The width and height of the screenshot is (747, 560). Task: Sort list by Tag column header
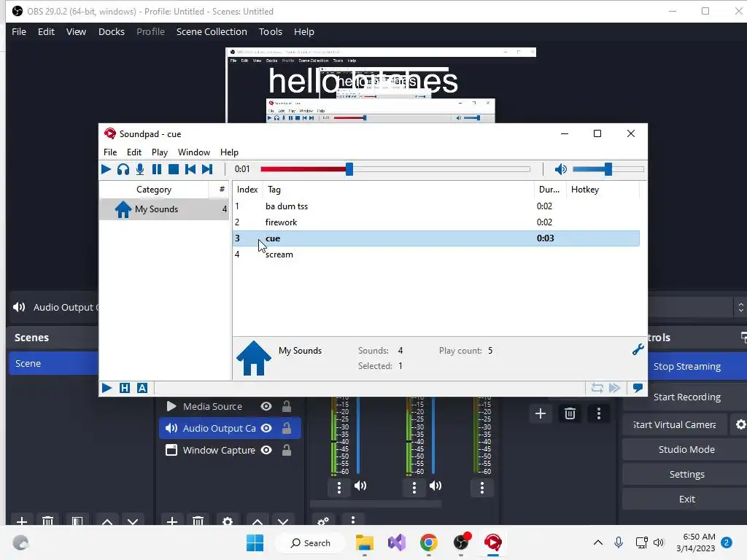(x=398, y=190)
